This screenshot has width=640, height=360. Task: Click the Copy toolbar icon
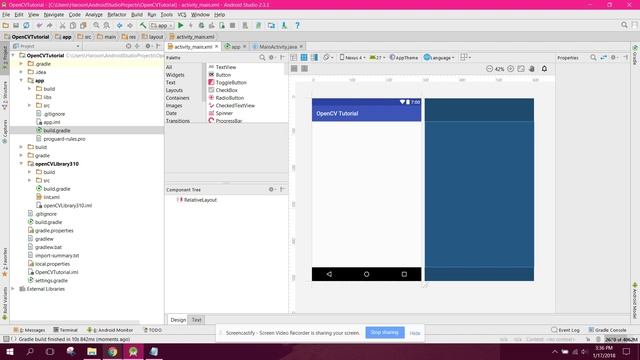click(73, 25)
